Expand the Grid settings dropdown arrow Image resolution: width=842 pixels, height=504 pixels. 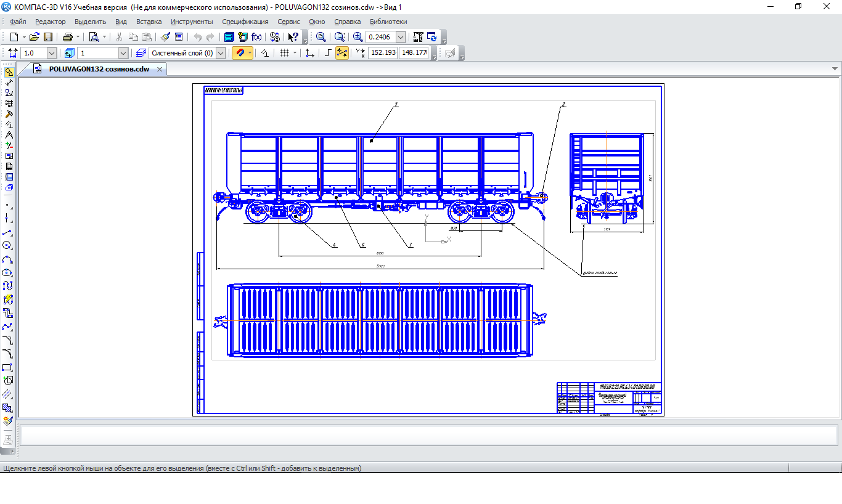click(x=295, y=53)
